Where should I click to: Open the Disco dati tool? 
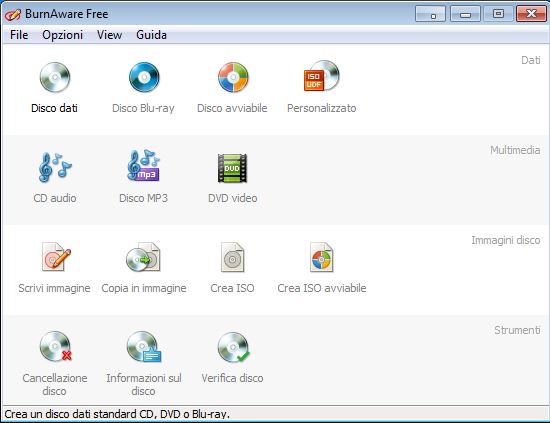(55, 88)
